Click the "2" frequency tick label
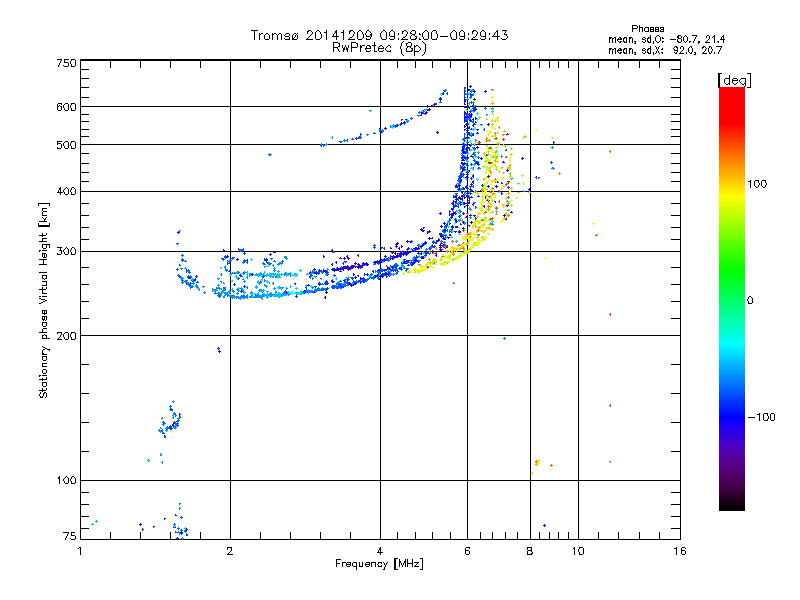The width and height of the screenshot is (800, 600). point(230,551)
